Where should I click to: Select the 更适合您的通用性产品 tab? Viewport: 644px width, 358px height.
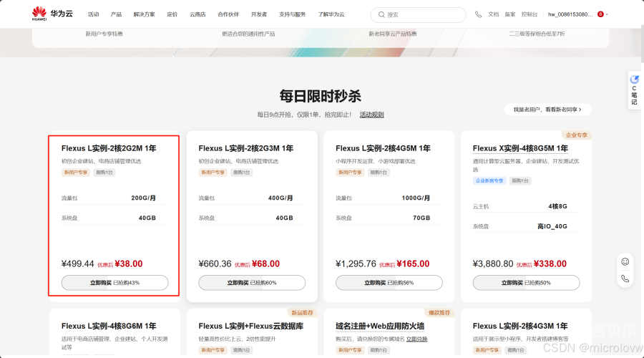coord(248,34)
